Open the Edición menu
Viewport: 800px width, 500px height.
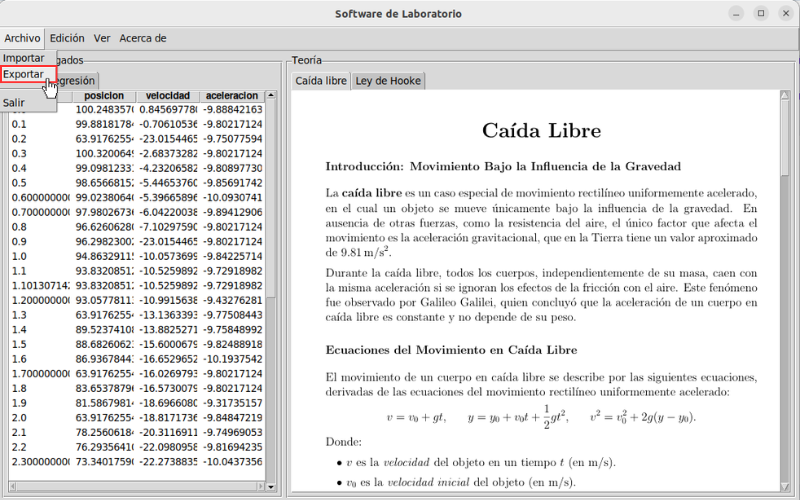pyautogui.click(x=67, y=38)
